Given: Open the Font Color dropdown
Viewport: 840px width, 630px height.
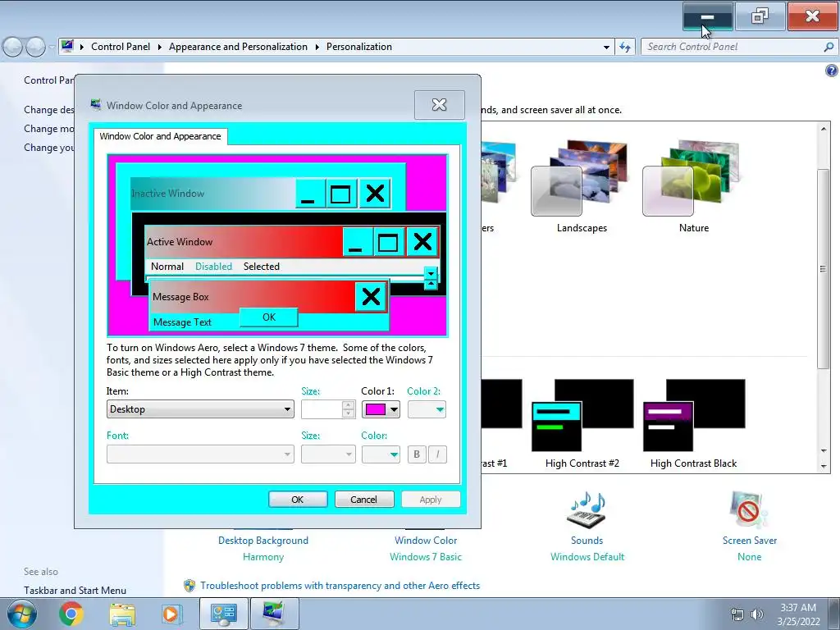Looking at the screenshot, I should click(381, 454).
